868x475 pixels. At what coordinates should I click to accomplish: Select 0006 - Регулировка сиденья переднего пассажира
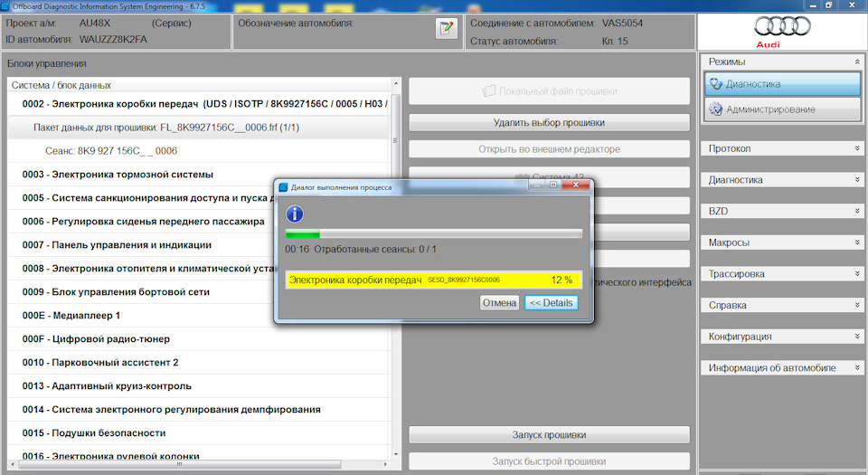point(141,222)
